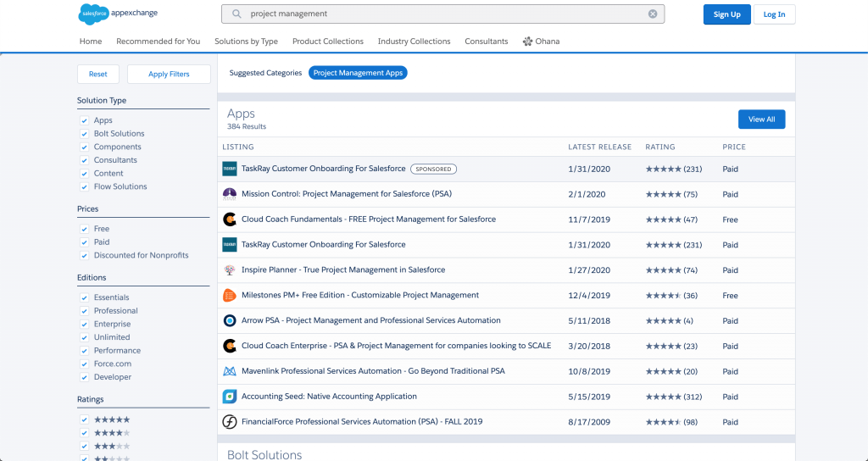Click the Apply Filters button
This screenshot has height=461, width=868.
[x=169, y=75]
